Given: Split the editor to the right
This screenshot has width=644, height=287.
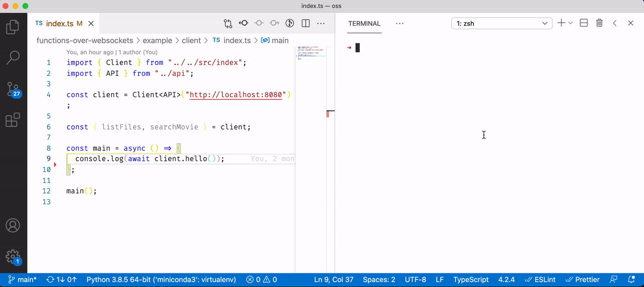Looking at the screenshot, I should [305, 23].
